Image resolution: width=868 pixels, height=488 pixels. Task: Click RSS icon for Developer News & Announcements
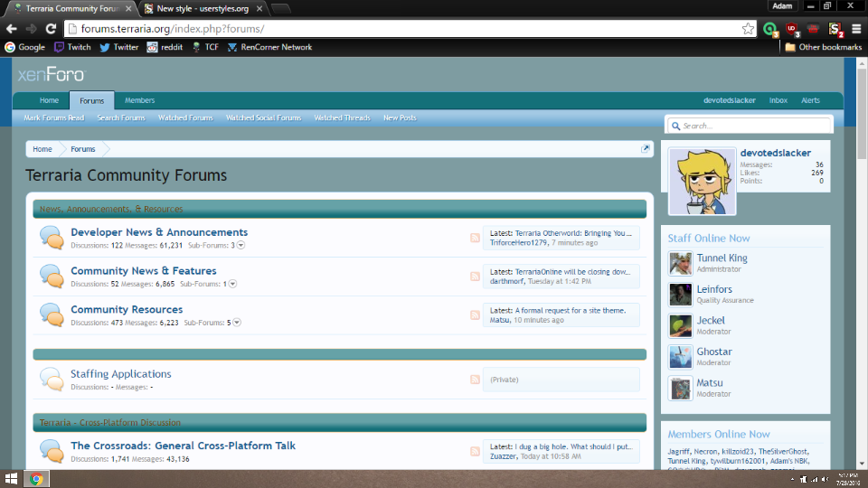pos(475,238)
